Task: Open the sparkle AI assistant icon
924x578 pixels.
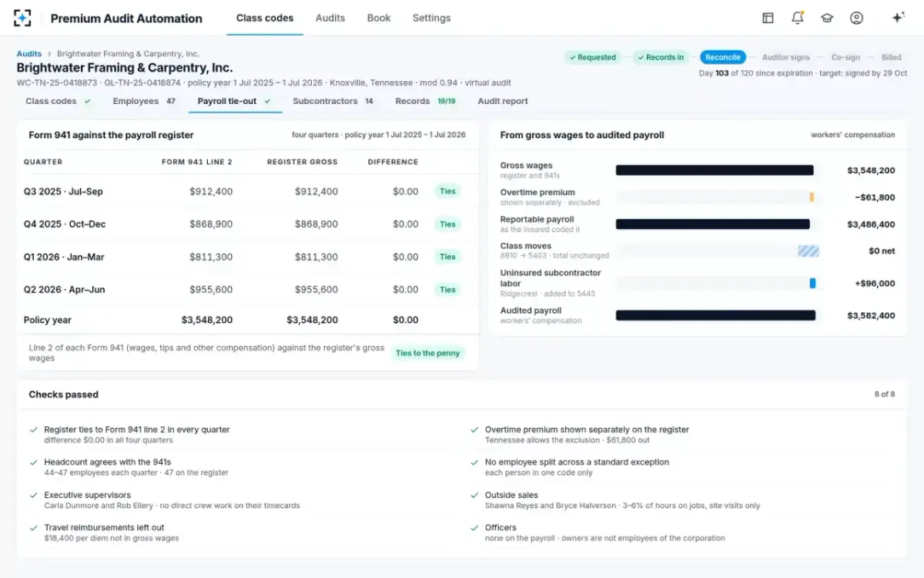Action: [x=898, y=18]
